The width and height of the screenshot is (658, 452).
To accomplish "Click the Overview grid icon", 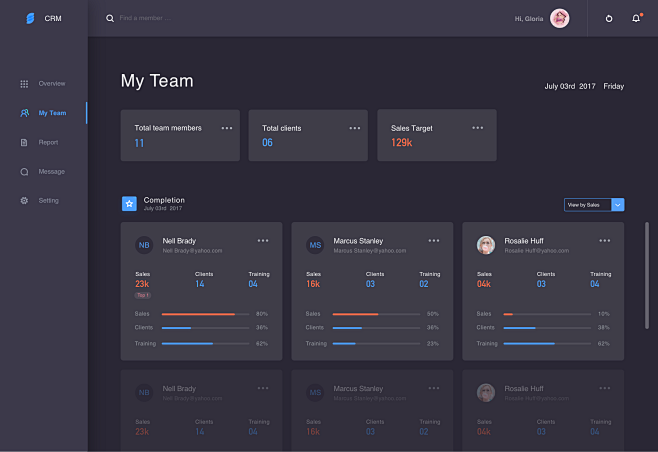I will click(24, 84).
